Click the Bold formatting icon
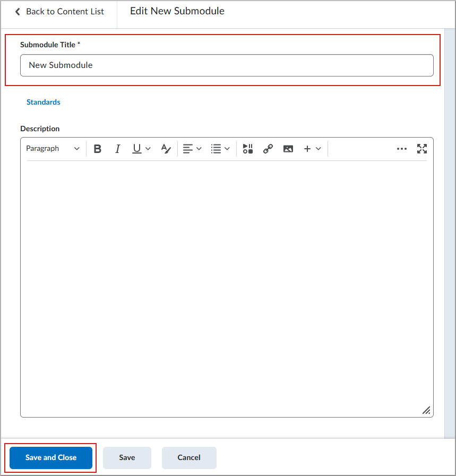The height and width of the screenshot is (476, 456). click(x=97, y=149)
